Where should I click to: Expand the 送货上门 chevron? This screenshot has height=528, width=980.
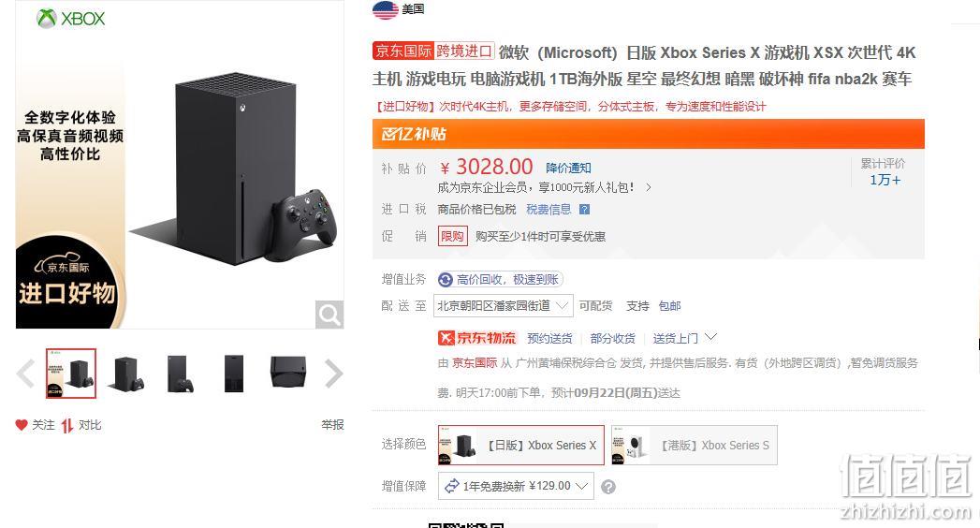pyautogui.click(x=710, y=337)
